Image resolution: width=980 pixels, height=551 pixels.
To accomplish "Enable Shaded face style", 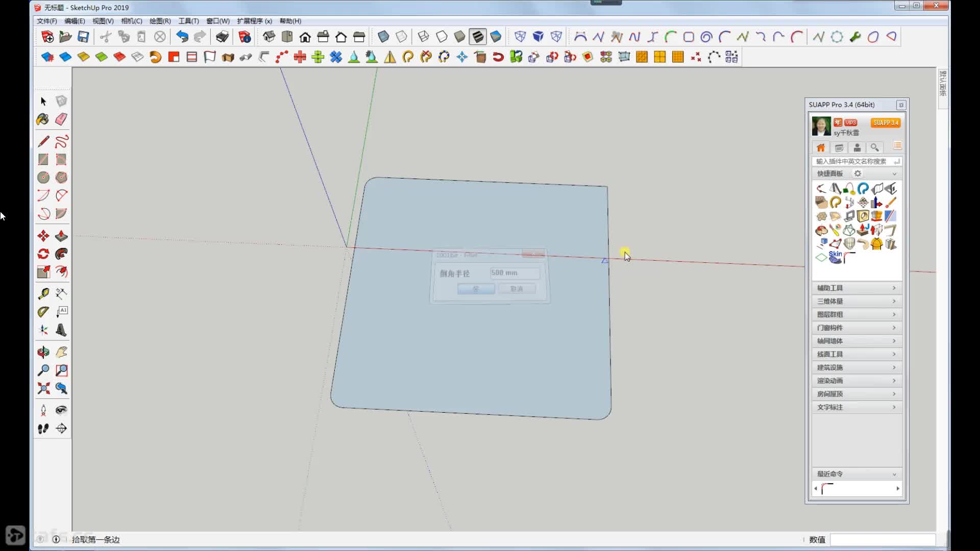I will pos(459,37).
